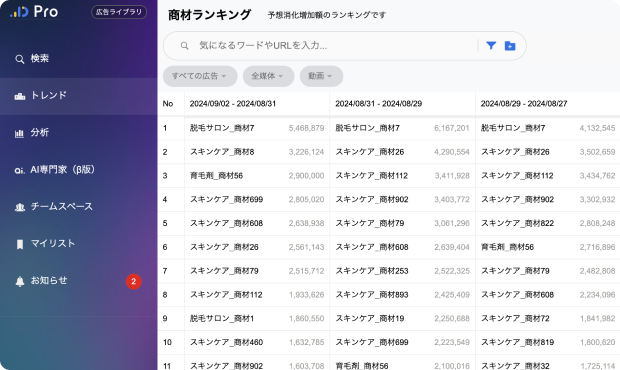Screen dimensions: 620x370
Task: Click value 4,132,545
Action: (x=597, y=128)
